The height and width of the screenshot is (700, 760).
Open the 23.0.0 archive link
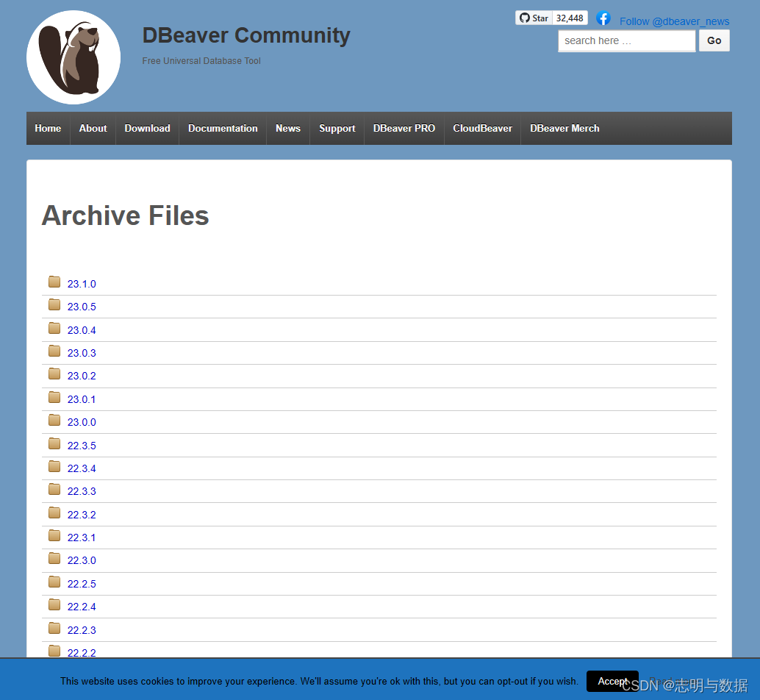pos(82,422)
